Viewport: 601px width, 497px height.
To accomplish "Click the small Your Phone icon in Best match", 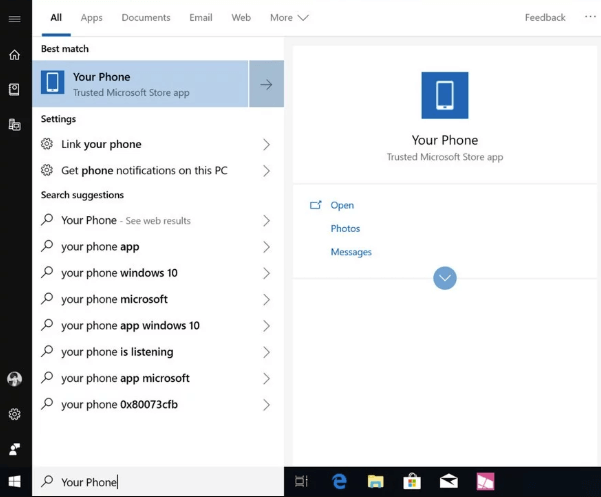I will [53, 82].
